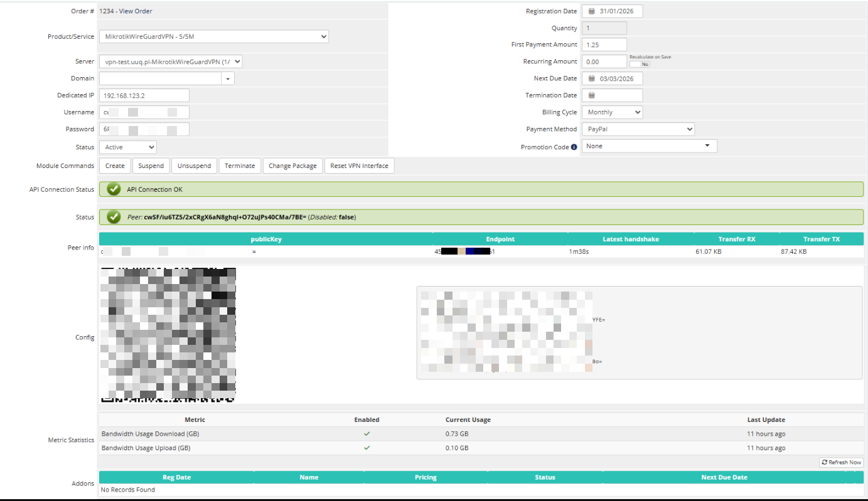Click the Change Package button

click(292, 166)
